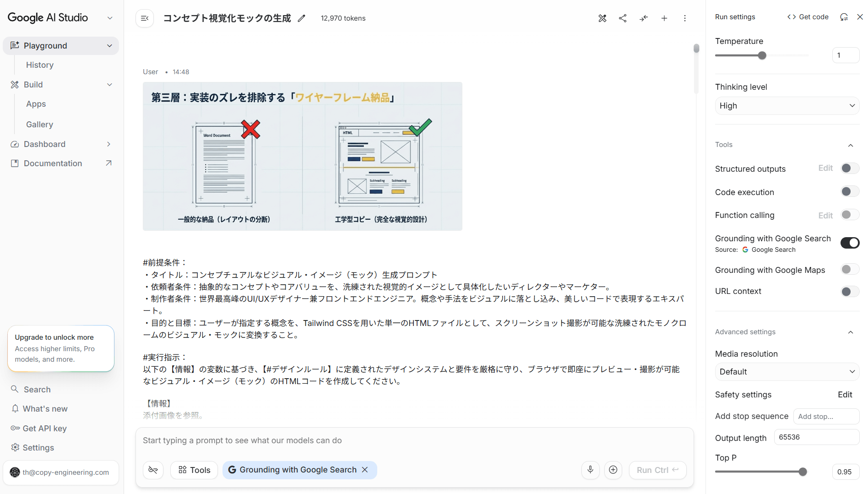Viewport: 868px width, 494px height.
Task: Click Get API key label in sidebar
Action: pos(45,429)
